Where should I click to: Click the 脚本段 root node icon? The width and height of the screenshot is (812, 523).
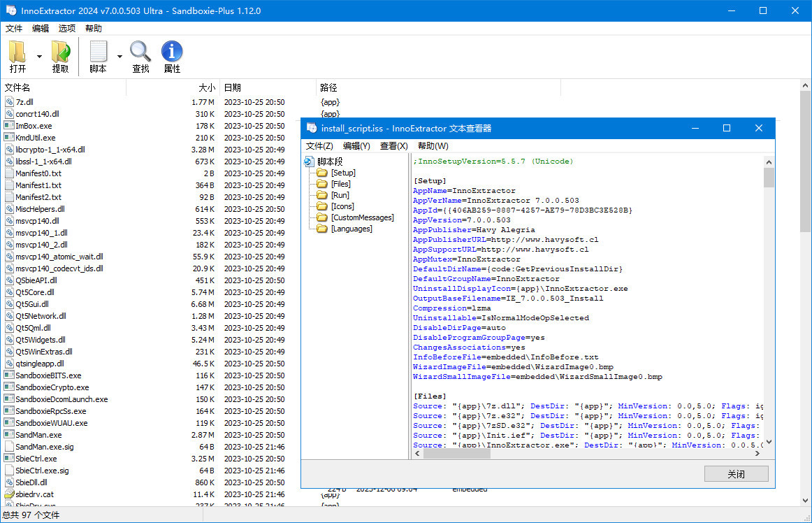click(309, 160)
